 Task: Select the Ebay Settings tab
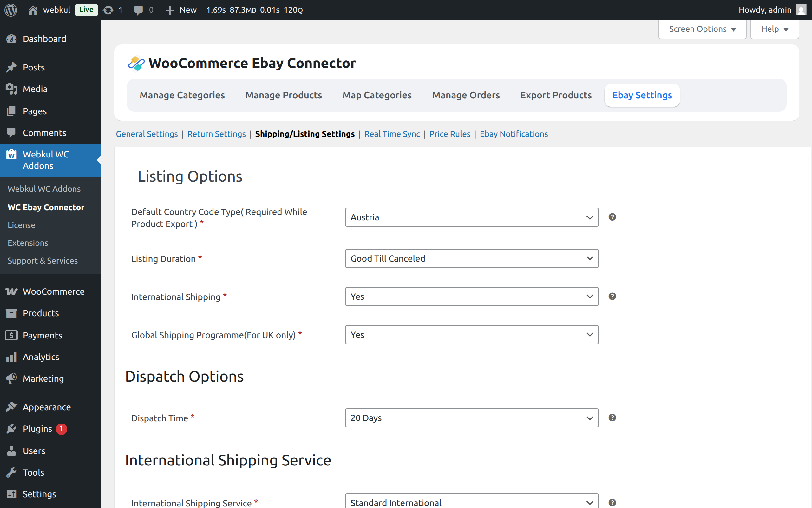[x=642, y=95]
